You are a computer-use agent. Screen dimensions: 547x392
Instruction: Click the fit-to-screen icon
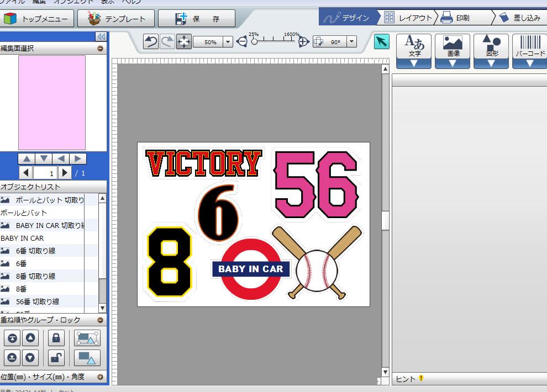click(184, 42)
